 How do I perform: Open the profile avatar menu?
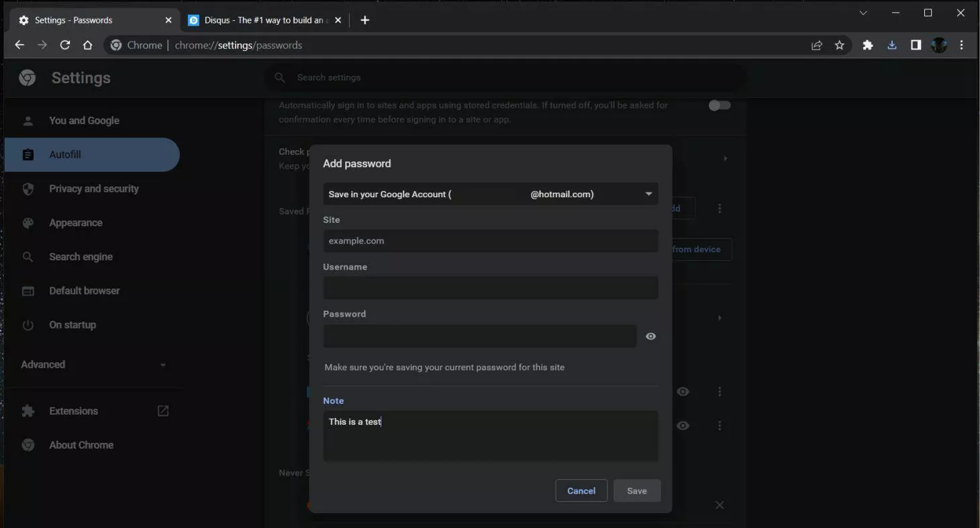click(x=939, y=45)
